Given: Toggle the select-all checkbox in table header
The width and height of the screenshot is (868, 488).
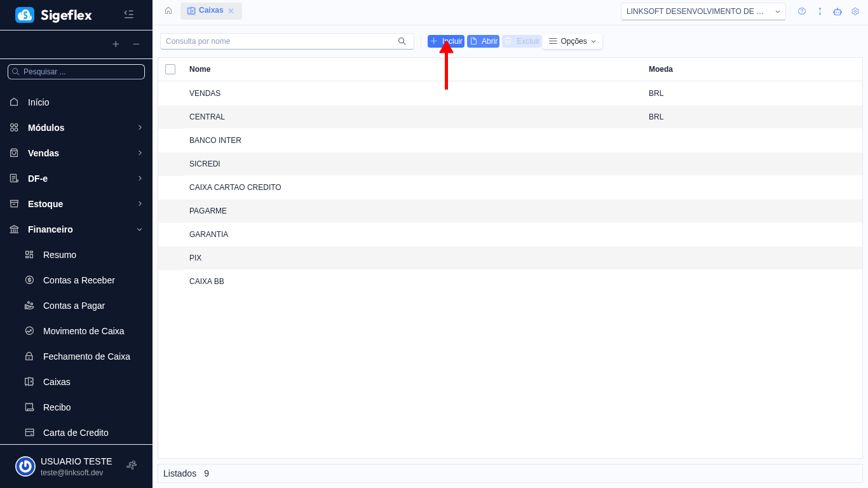Looking at the screenshot, I should tap(170, 69).
